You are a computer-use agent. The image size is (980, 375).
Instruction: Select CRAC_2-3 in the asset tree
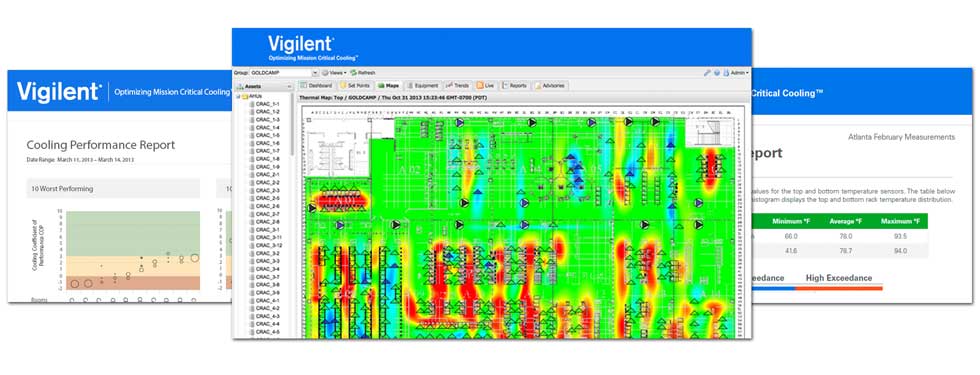tap(268, 190)
